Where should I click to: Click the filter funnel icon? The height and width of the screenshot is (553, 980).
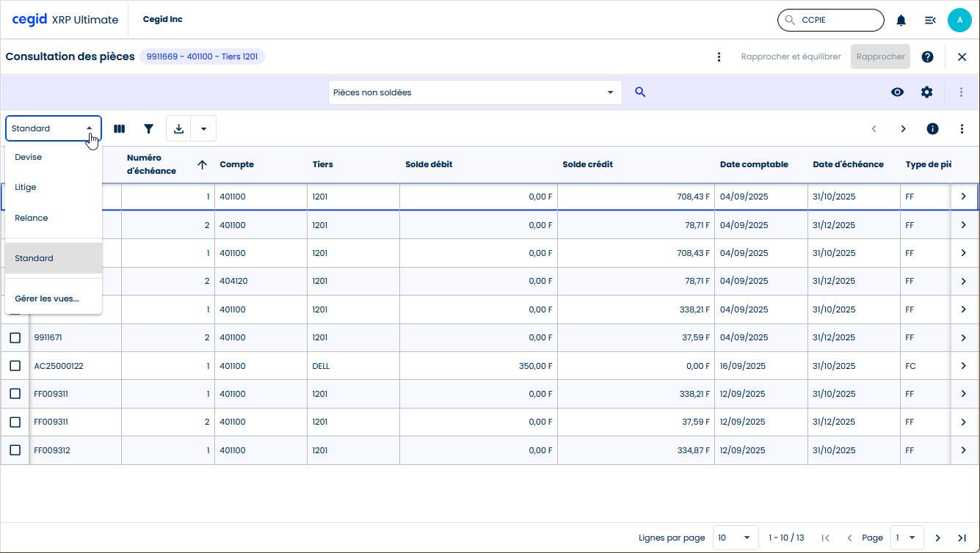click(x=149, y=129)
